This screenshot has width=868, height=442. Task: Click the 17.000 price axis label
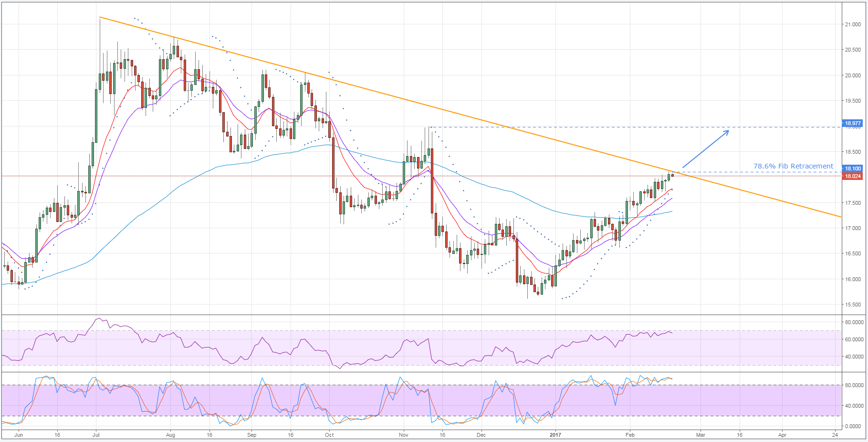853,228
